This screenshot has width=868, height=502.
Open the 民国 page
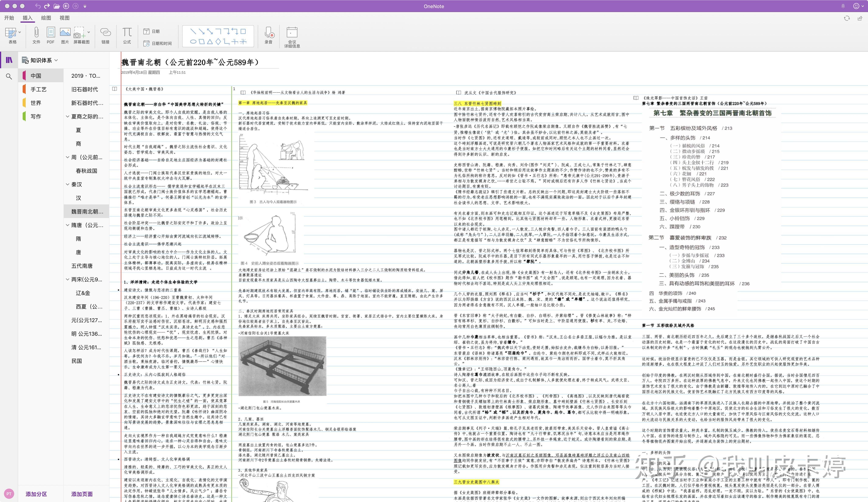click(x=86, y=361)
